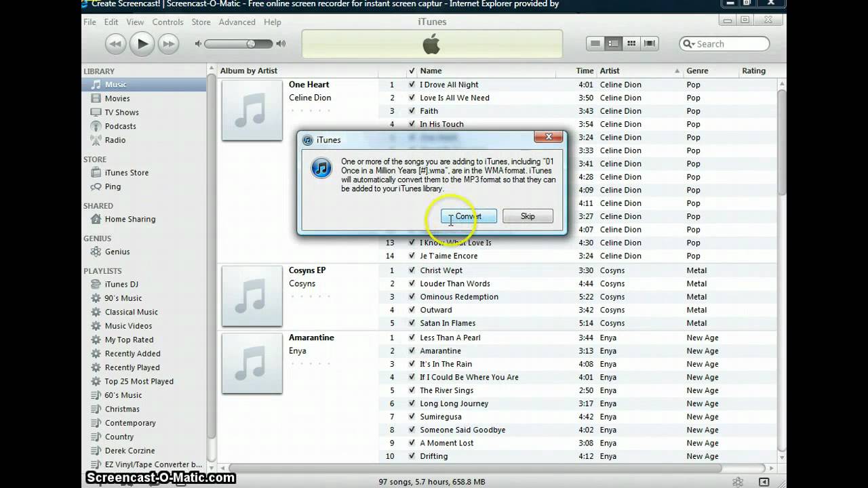868x488 pixels.
Task: Open the View menu
Action: coord(135,22)
